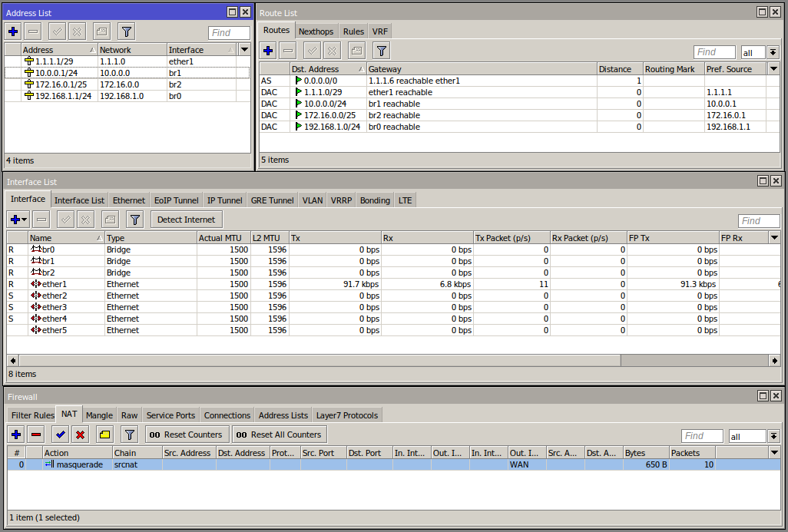
Task: Open column chooser dropdown in Interface List
Action: click(774, 238)
